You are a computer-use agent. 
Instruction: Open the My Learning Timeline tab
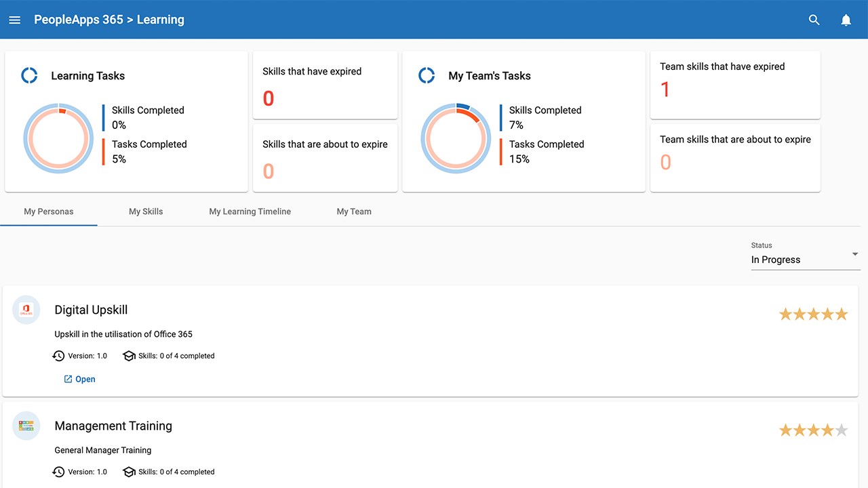click(250, 211)
